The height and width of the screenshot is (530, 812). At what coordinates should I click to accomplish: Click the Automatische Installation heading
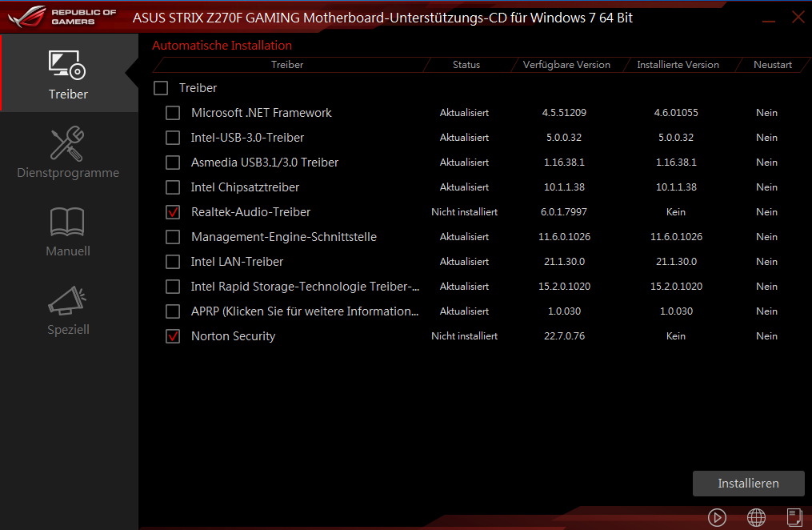[x=222, y=45]
